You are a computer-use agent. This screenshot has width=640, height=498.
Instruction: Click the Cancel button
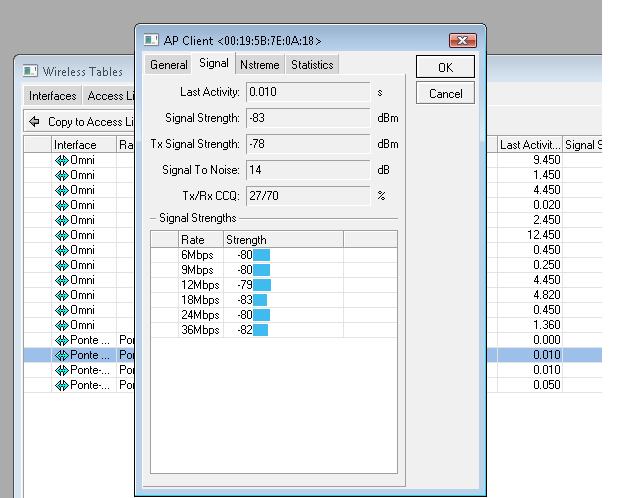(445, 93)
